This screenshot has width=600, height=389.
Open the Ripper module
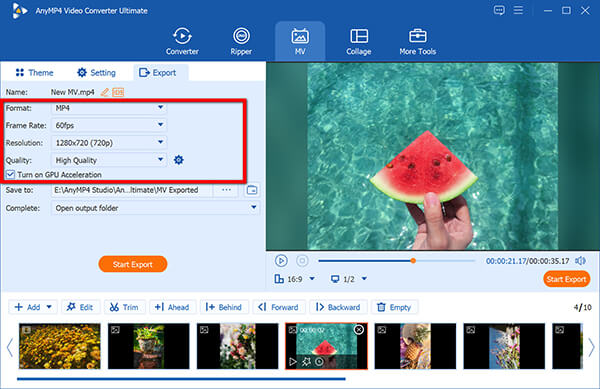[x=241, y=41]
